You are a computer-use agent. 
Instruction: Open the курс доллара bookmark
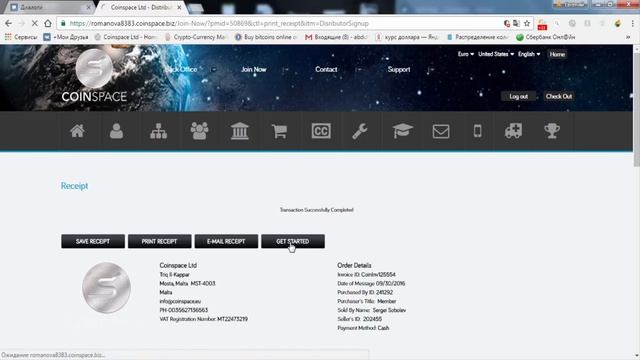tap(407, 37)
